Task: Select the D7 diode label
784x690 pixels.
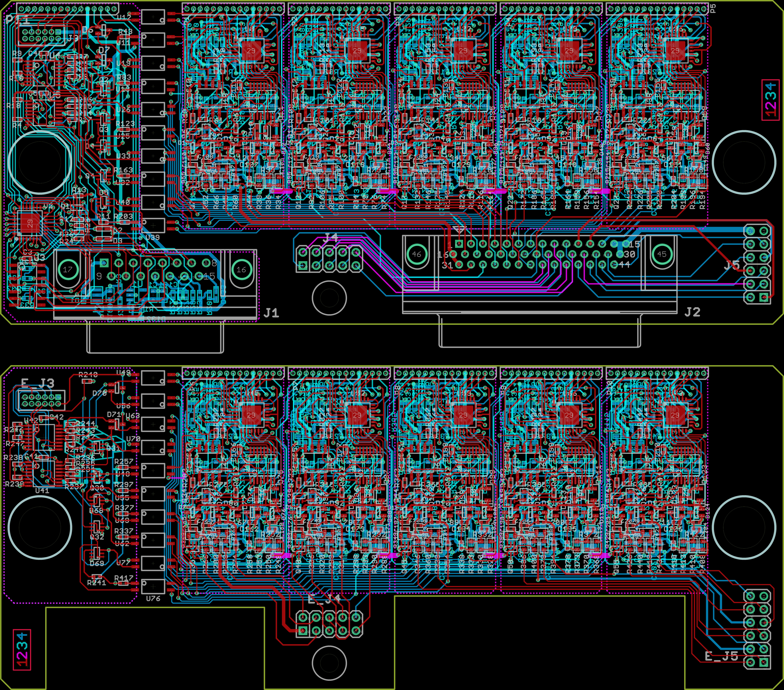Action: (x=104, y=50)
